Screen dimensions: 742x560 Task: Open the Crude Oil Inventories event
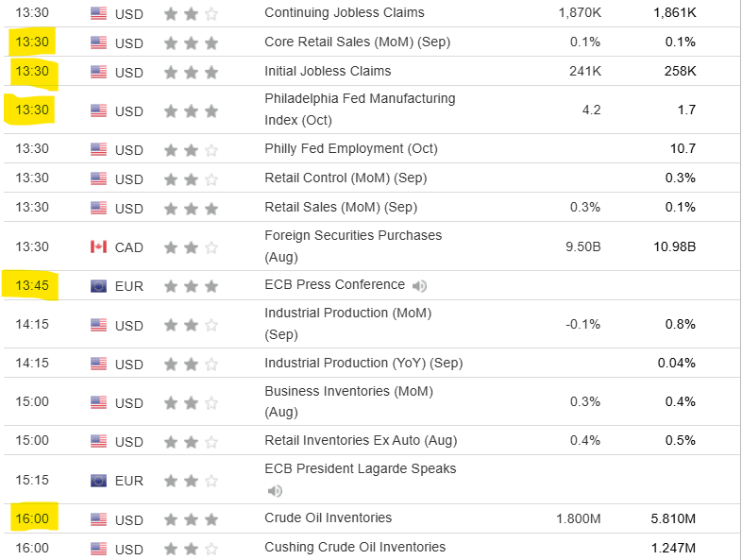tap(328, 518)
